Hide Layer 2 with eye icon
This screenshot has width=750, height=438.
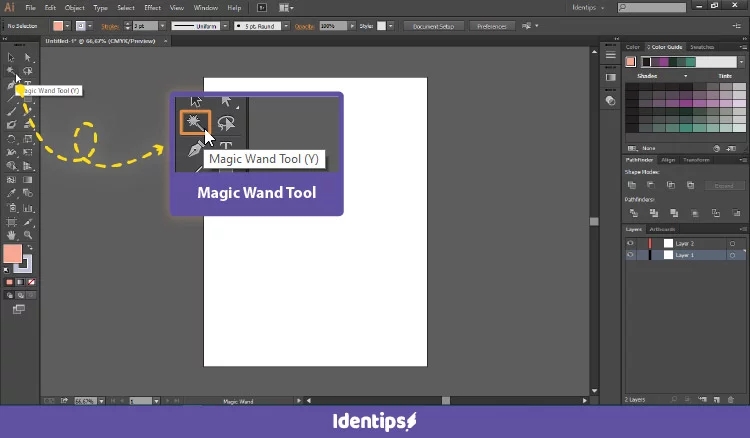click(630, 243)
